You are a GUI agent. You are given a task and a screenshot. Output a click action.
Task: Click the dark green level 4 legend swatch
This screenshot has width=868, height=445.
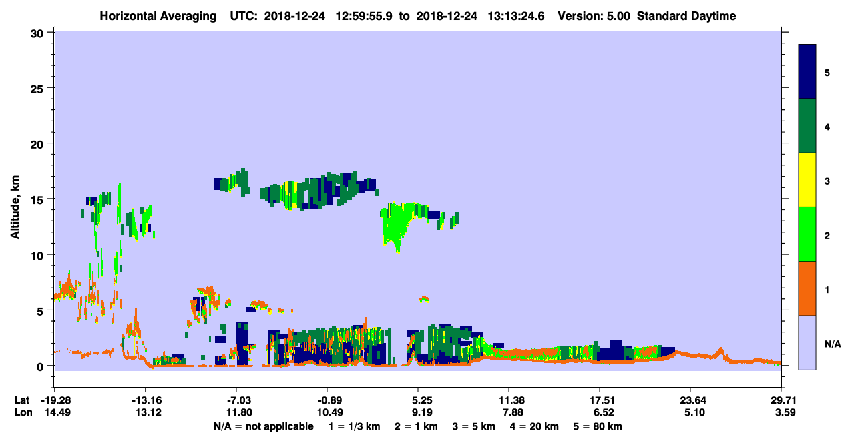tap(807, 126)
